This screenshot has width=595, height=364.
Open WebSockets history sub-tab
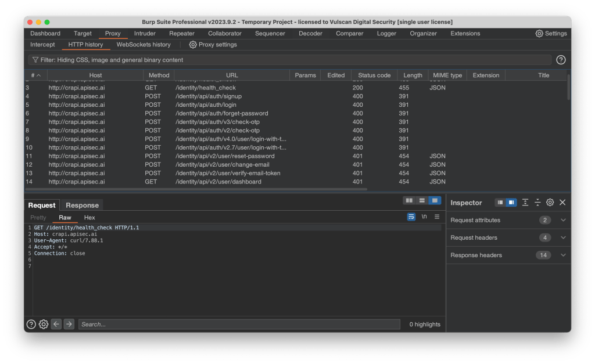tap(144, 45)
